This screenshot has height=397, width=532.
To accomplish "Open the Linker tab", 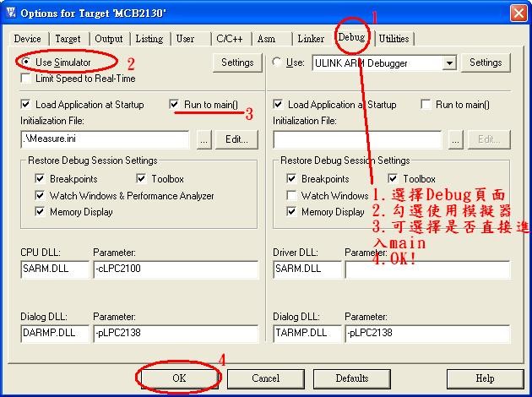I will tap(311, 39).
